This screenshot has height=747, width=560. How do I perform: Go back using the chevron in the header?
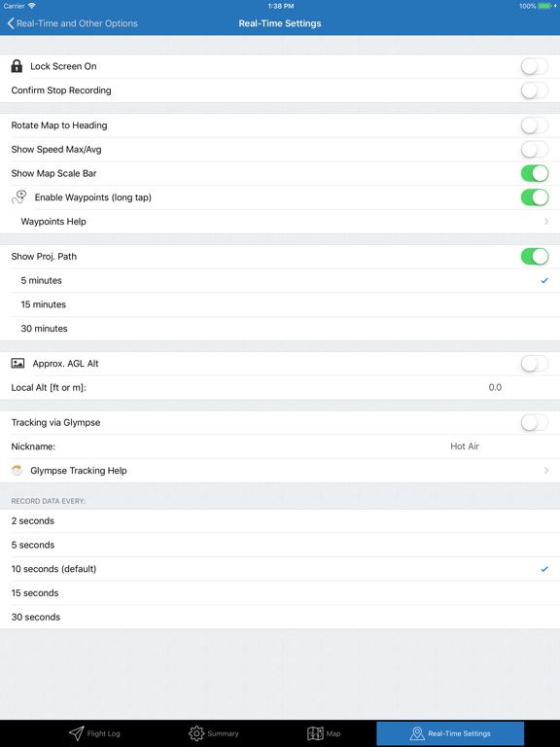(x=11, y=23)
